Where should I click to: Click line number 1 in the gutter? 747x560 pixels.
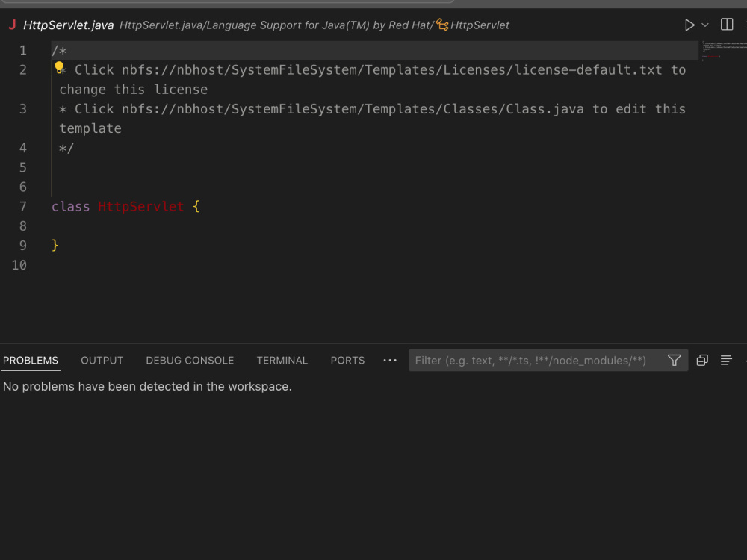coord(22,51)
